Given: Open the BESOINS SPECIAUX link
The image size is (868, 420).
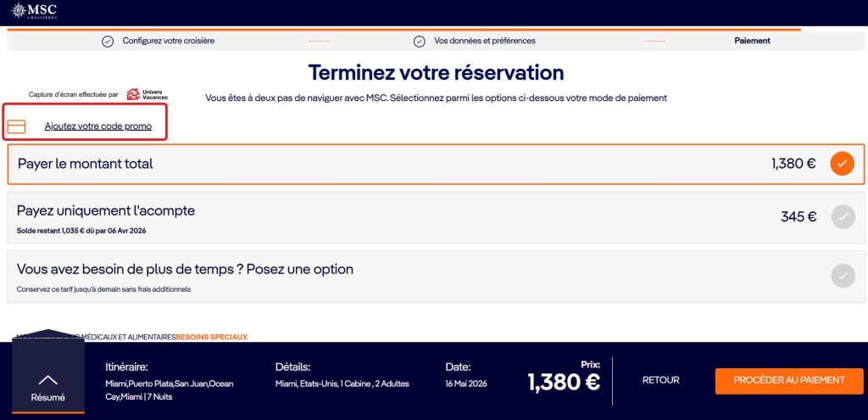Looking at the screenshot, I should (212, 337).
